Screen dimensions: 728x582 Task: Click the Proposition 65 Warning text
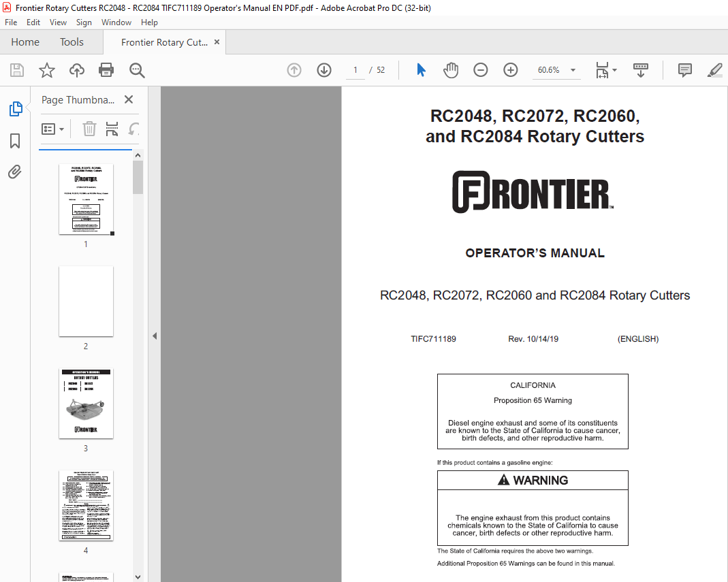533,400
